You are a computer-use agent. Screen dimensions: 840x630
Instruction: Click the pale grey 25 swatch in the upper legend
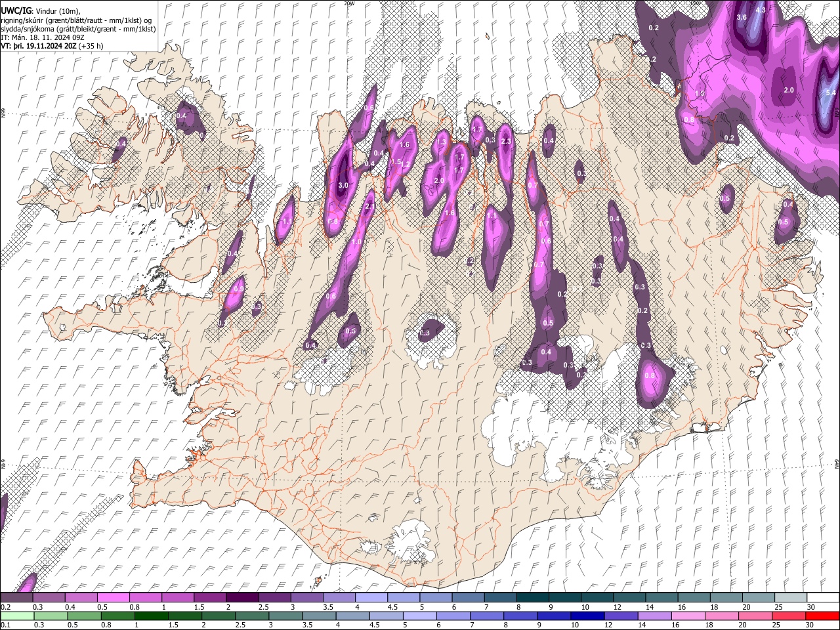791,597
